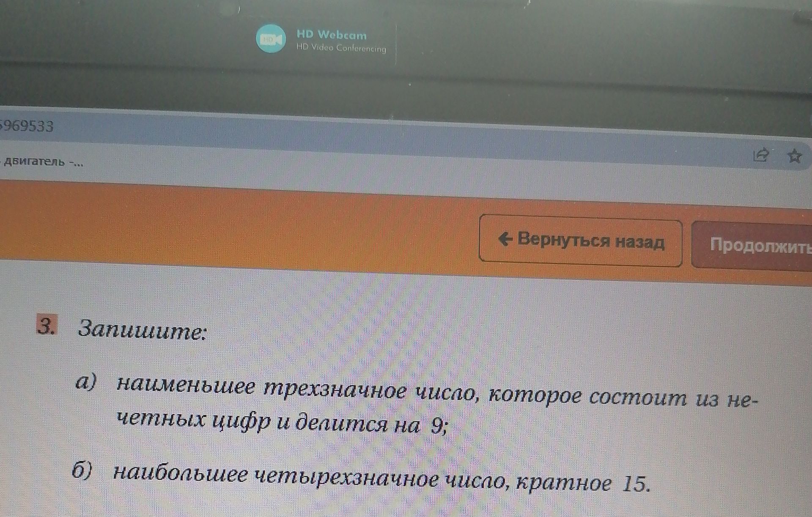Screen dimensions: 812x517
Task: Go back with the Вернуться назад button
Action: tap(580, 241)
